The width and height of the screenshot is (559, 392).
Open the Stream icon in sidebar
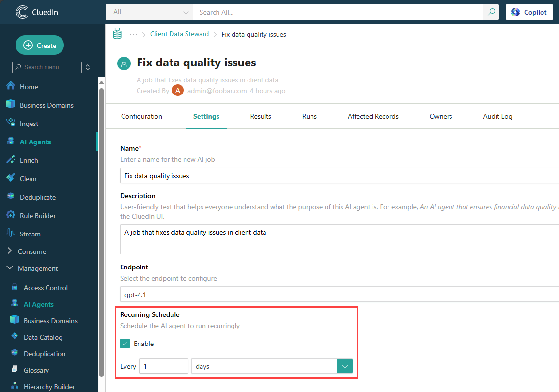click(11, 234)
